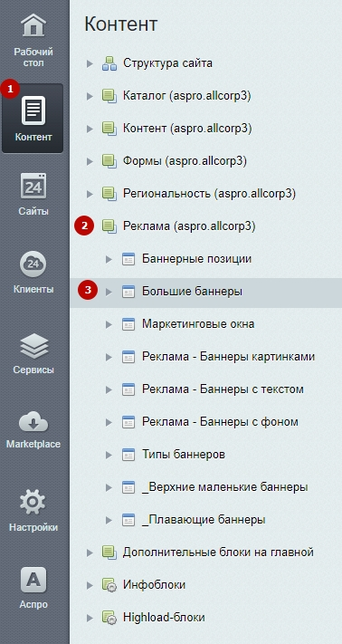Click the Большие баннеры iblock icon
The image size is (342, 644).
click(x=128, y=292)
